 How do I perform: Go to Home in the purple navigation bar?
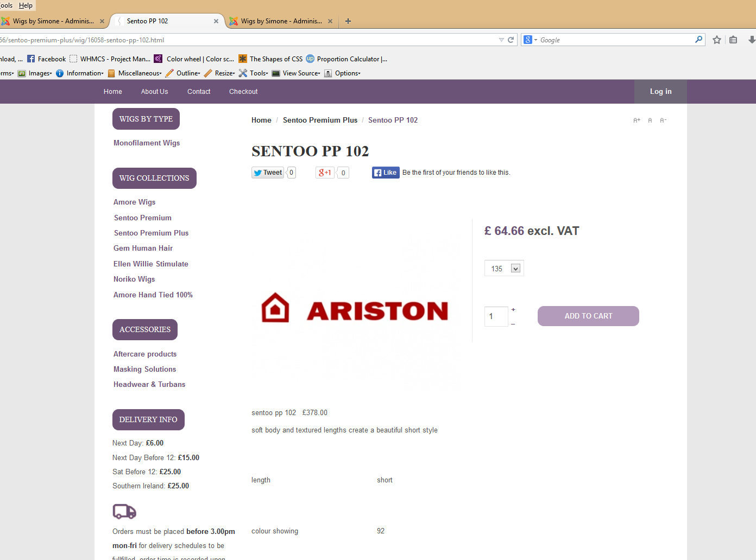tap(113, 92)
